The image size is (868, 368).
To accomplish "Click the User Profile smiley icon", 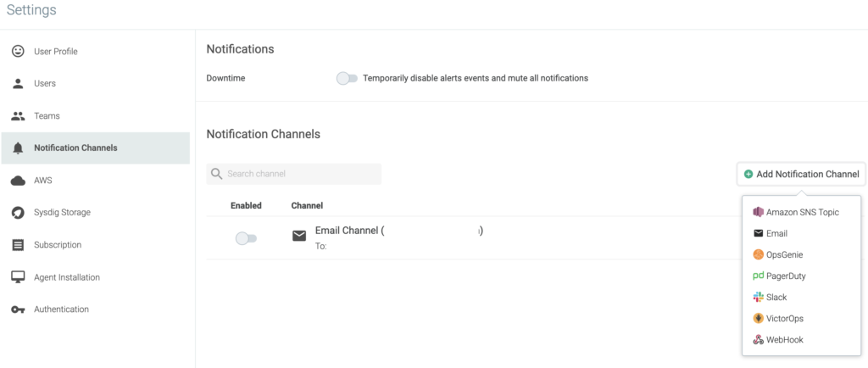I will 18,52.
